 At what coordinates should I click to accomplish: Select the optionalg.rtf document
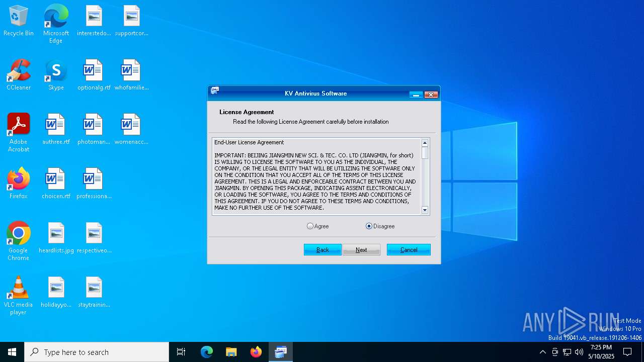(x=94, y=75)
